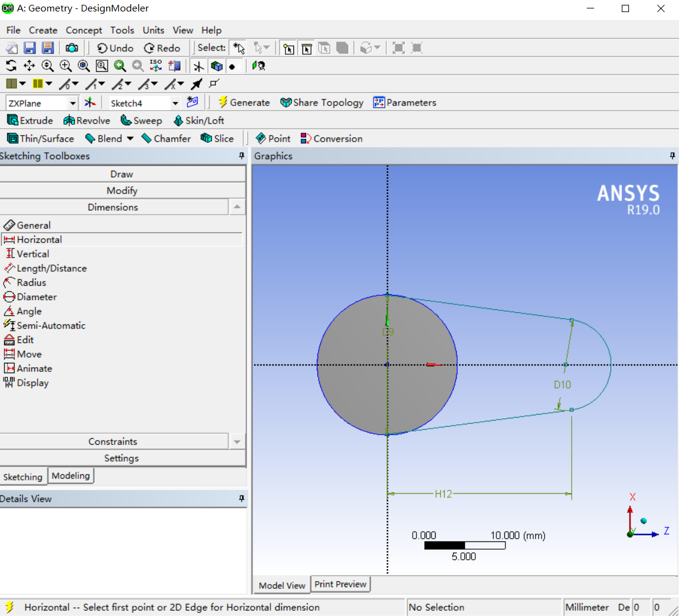Switch to the Print Preview tab
The width and height of the screenshot is (679, 616).
(340, 584)
